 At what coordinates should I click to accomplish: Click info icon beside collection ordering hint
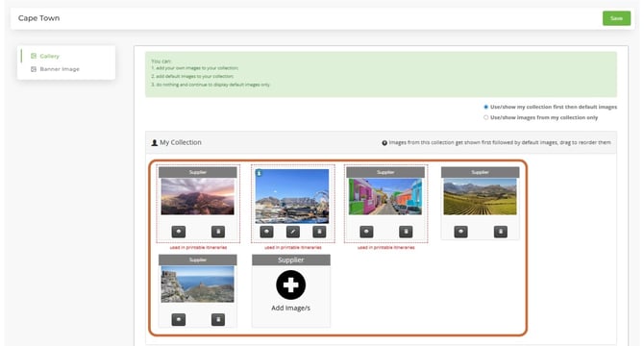coord(384,143)
